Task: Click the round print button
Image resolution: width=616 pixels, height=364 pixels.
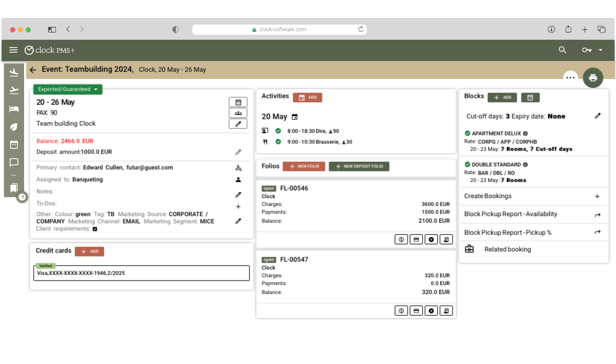Action: (593, 78)
